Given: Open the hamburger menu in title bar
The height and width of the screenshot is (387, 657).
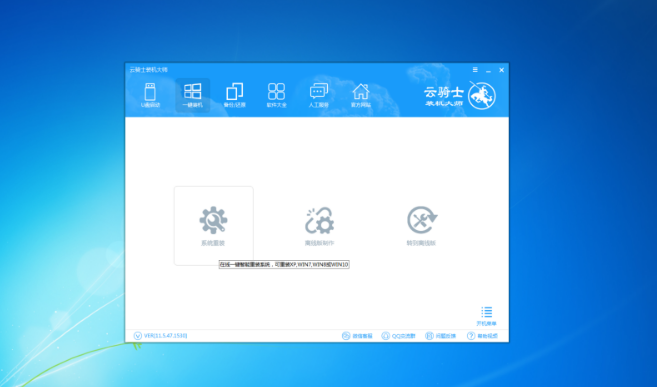Looking at the screenshot, I should (475, 70).
